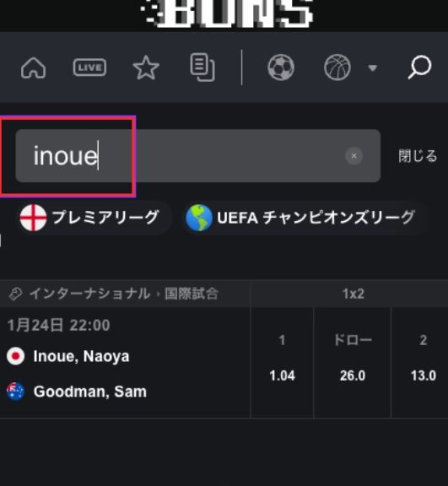Click the 閉じる close link
Viewport: 448px width, 486px height.
coord(418,156)
